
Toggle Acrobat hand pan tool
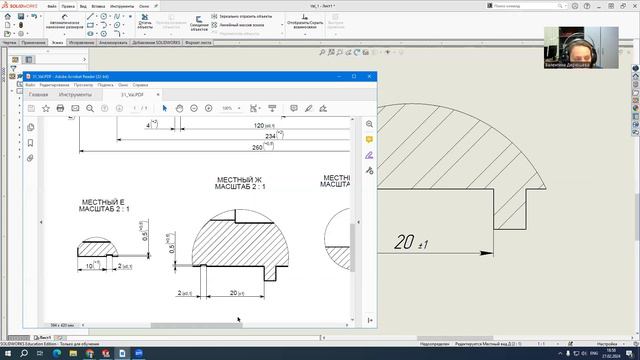click(179, 108)
